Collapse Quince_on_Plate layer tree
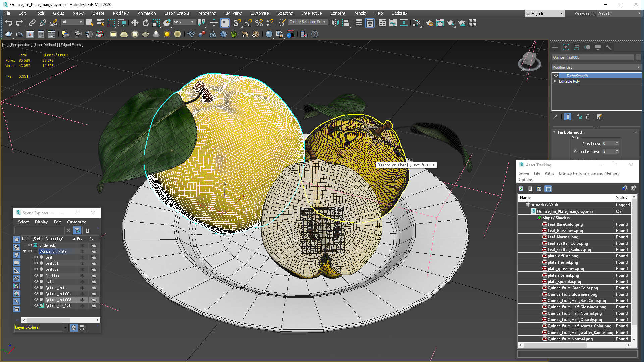Screen dimensions: 644x362 point(24,251)
